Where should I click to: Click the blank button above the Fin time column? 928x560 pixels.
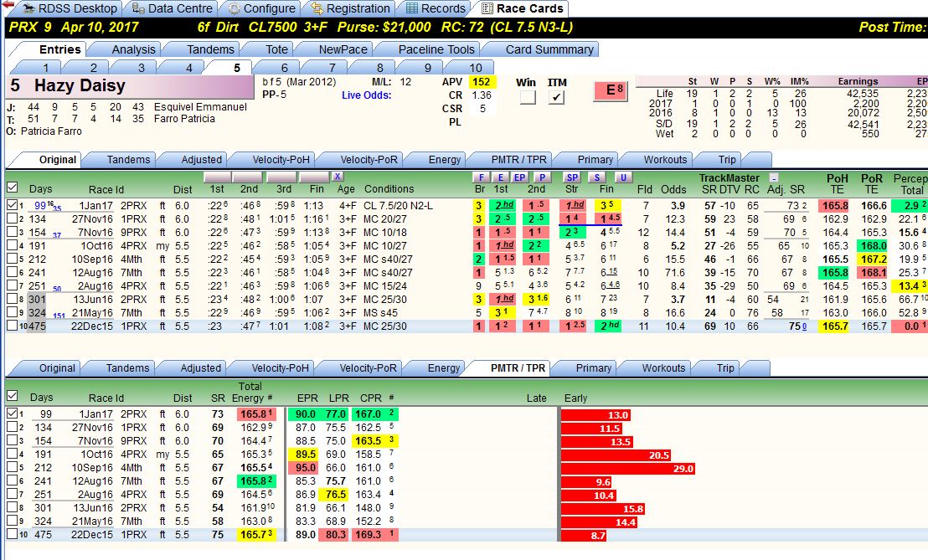click(x=314, y=177)
